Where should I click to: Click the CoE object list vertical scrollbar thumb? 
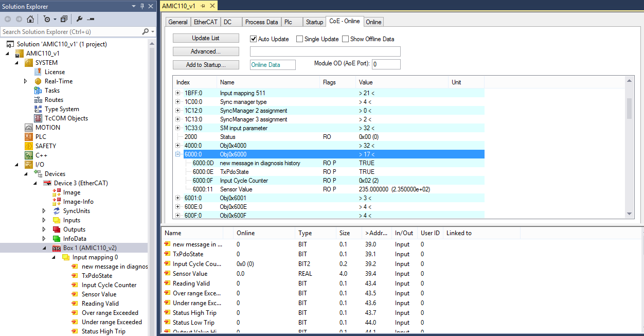coord(629,109)
